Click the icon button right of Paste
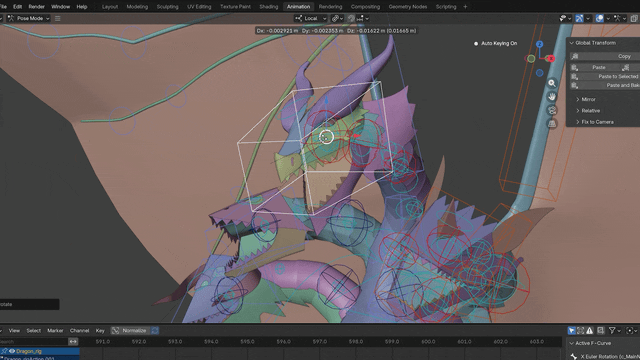This screenshot has height=360, width=640. [x=626, y=67]
